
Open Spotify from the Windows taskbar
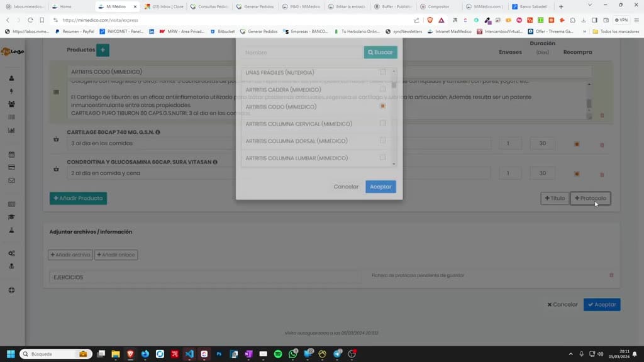point(278,354)
